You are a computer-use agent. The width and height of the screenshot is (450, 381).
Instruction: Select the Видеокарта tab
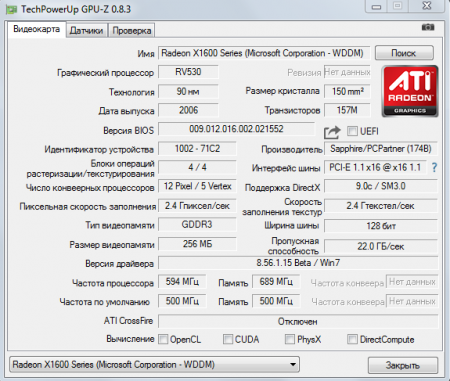(37, 29)
